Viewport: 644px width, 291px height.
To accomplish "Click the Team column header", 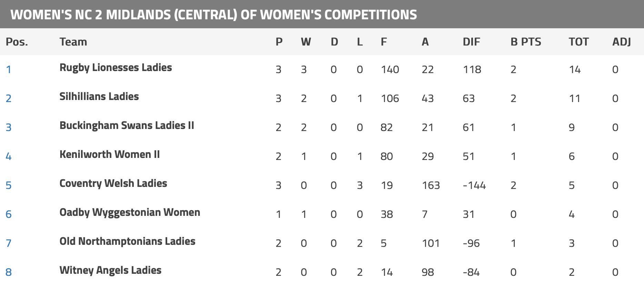I will pos(73,42).
